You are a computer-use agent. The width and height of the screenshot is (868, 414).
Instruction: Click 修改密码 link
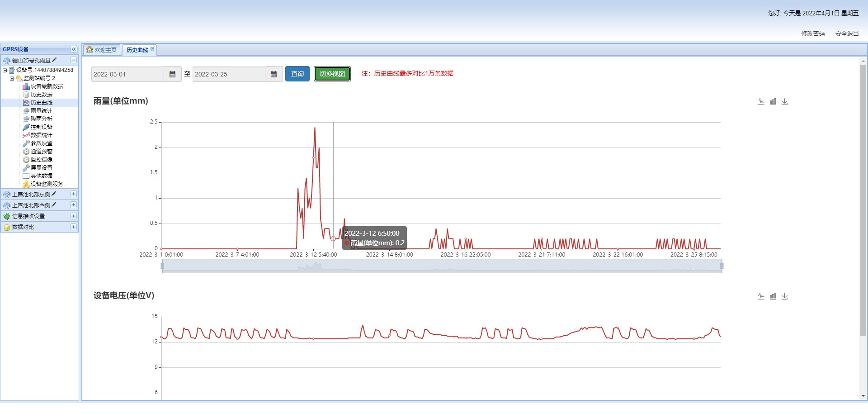813,33
